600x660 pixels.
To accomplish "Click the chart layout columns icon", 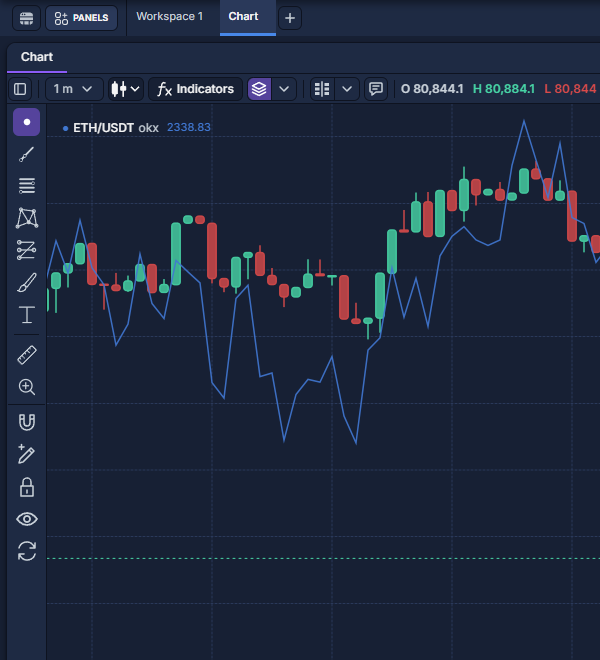I will (x=322, y=89).
